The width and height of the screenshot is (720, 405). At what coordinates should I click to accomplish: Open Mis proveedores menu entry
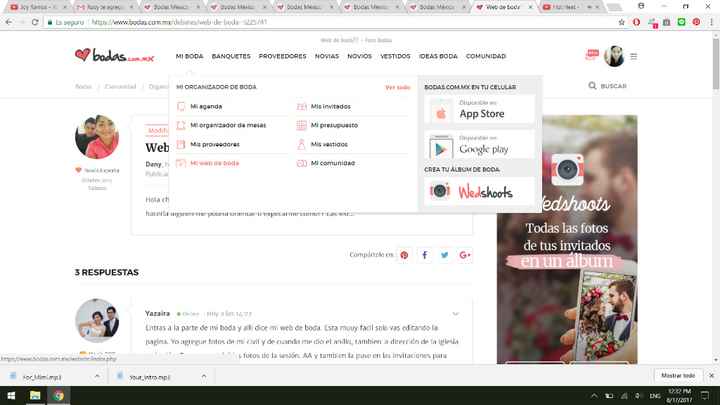215,144
